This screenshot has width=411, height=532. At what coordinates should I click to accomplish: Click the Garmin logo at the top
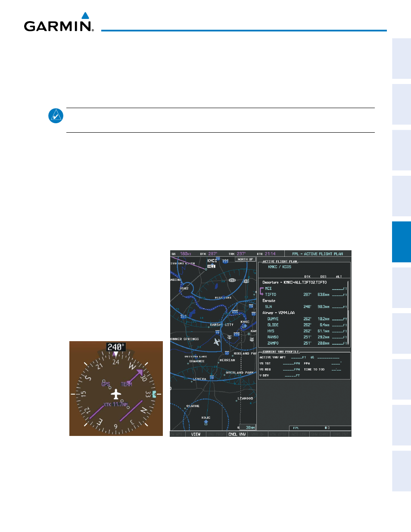(59, 22)
